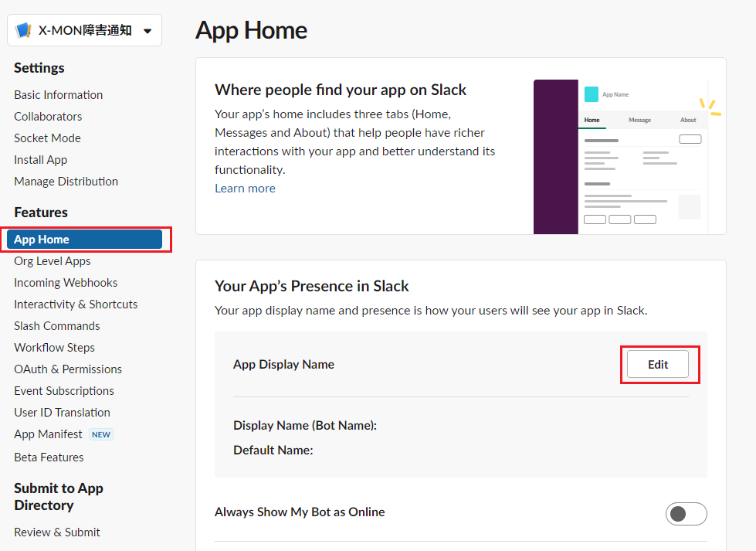Screen dimensions: 756x551
Task: Go to Incoming Webhooks
Action: (66, 283)
